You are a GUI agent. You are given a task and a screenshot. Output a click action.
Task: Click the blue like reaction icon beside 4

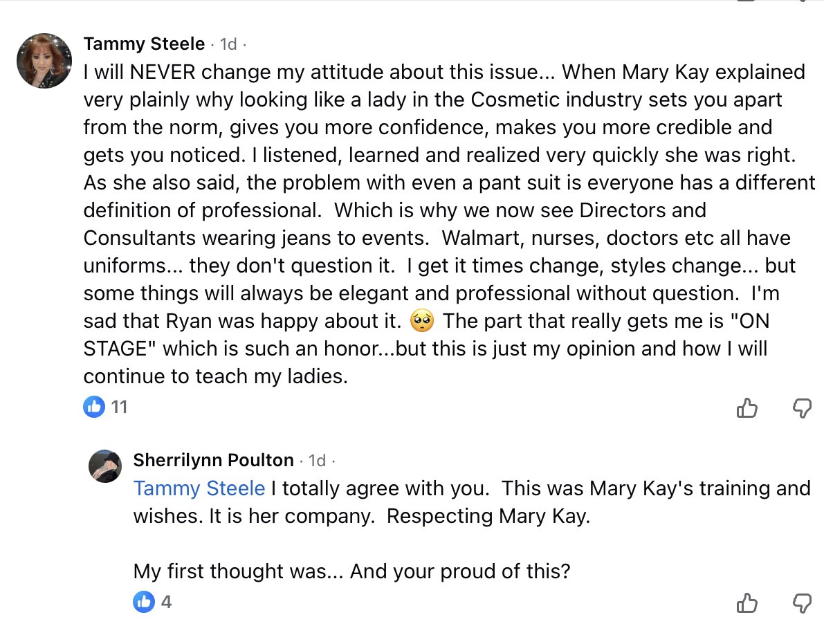[144, 602]
